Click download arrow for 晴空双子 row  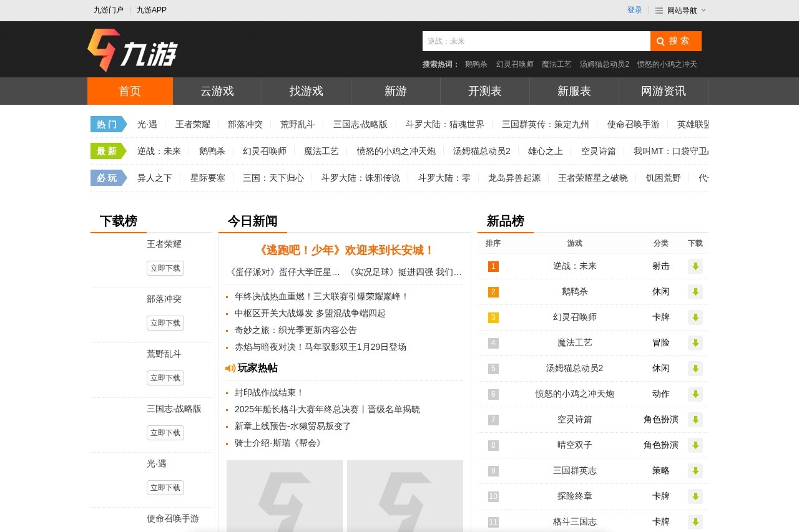click(695, 445)
